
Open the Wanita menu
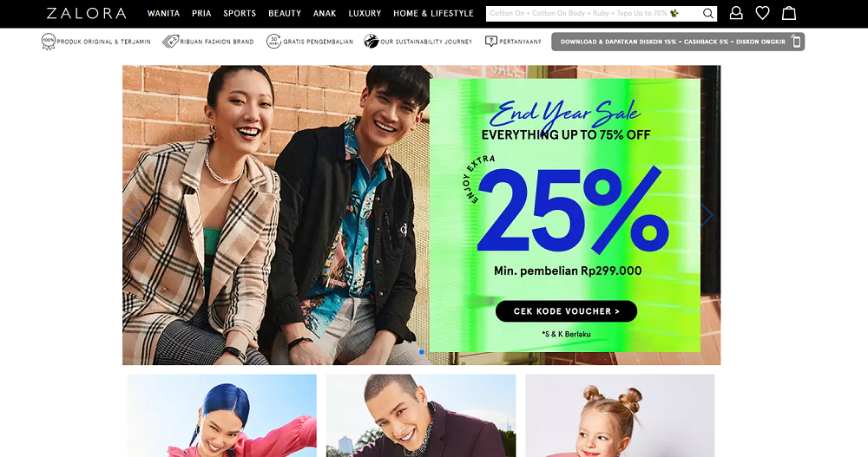163,13
